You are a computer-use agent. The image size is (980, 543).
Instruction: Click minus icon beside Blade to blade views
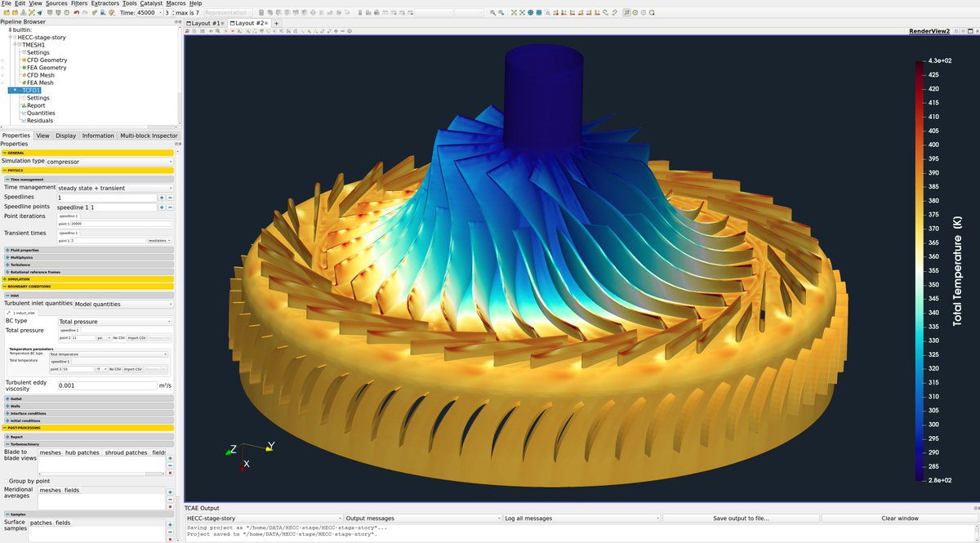pos(170,465)
